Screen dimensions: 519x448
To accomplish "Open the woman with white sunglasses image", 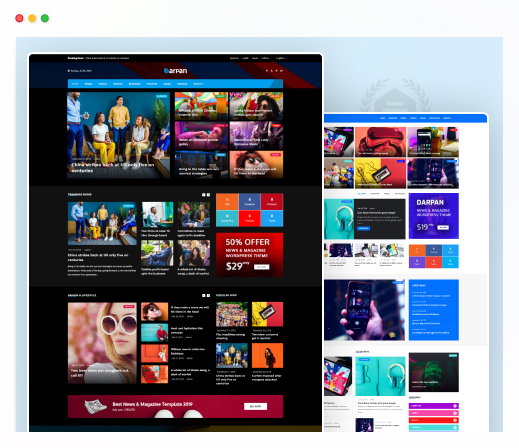I will click(x=102, y=343).
